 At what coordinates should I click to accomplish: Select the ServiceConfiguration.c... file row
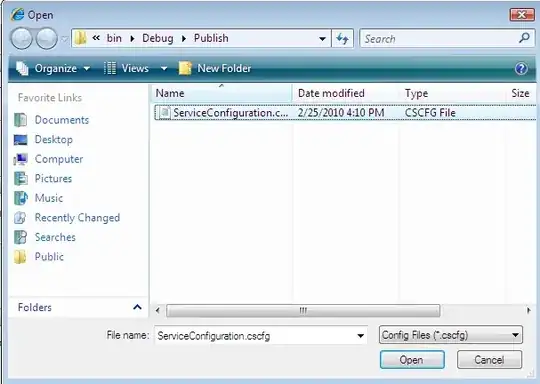click(x=345, y=113)
